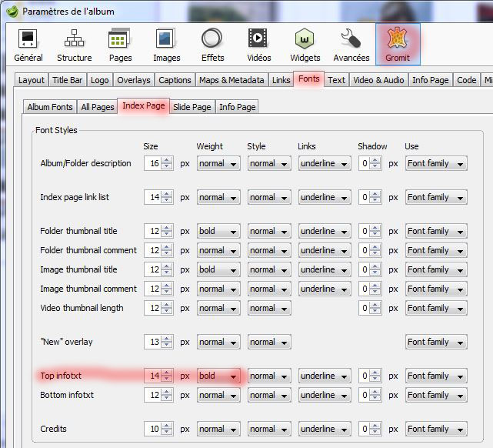Viewport: 493px width, 448px height.
Task: Increase Size stepper for Index page link list
Action: pyautogui.click(x=167, y=194)
